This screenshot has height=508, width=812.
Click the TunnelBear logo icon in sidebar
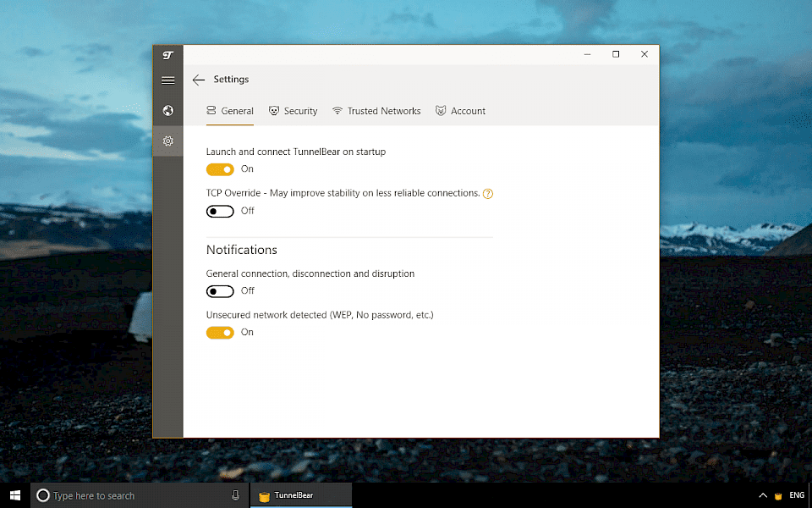167,55
